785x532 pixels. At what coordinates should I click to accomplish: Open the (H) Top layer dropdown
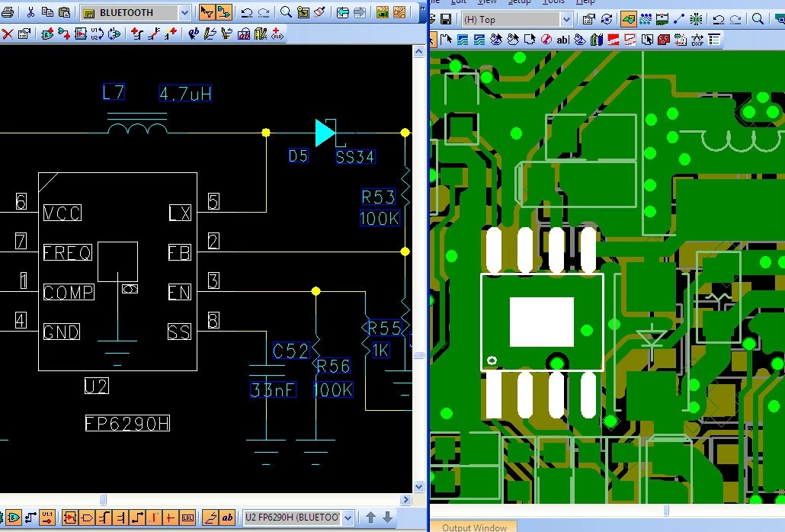(x=566, y=20)
